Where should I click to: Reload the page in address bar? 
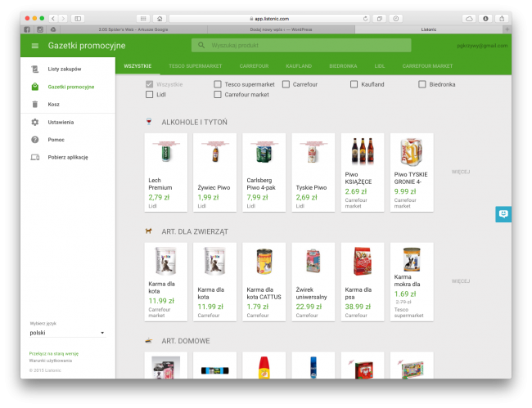pyautogui.click(x=365, y=19)
